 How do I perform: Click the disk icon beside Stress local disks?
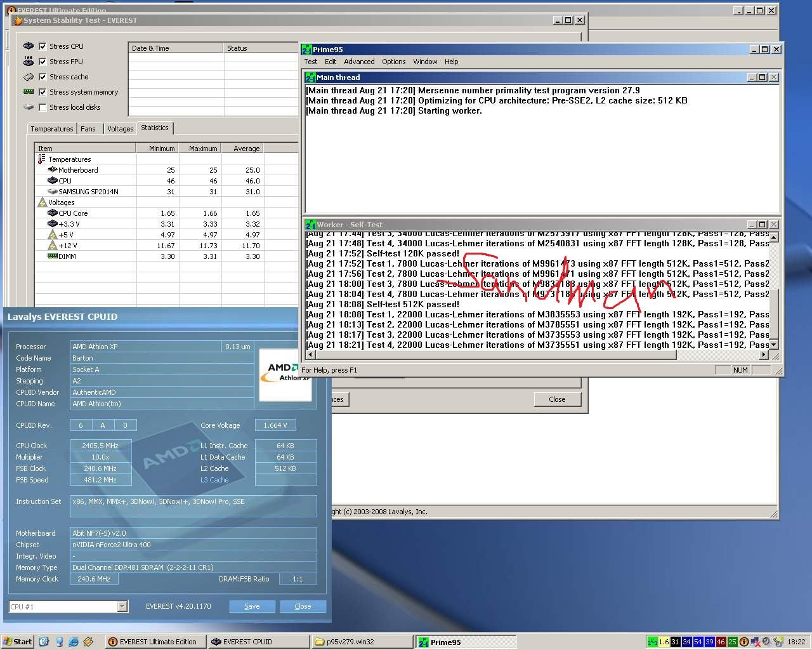[x=29, y=107]
